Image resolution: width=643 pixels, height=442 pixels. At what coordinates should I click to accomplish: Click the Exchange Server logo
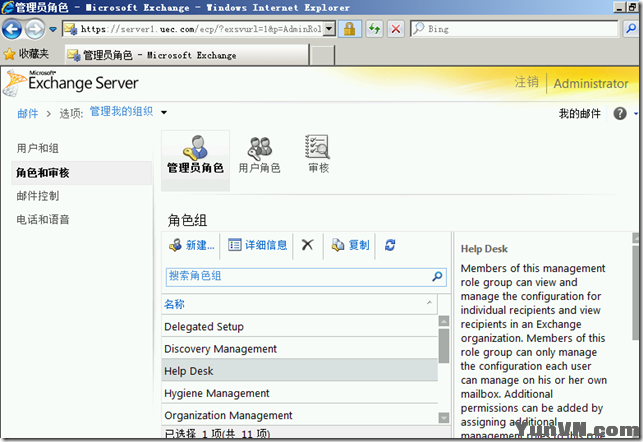(71, 83)
